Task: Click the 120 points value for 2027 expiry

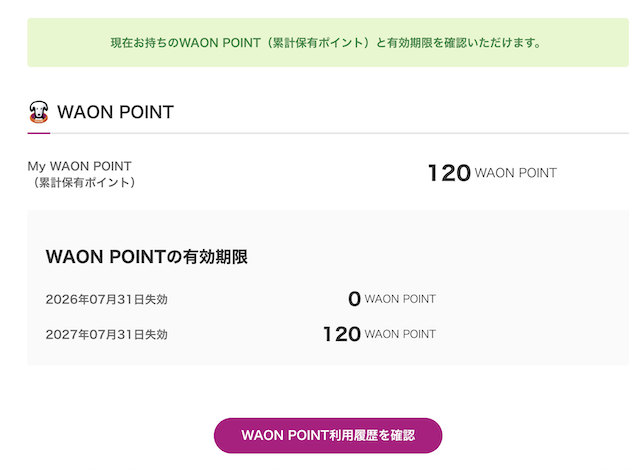Action: 342,334
